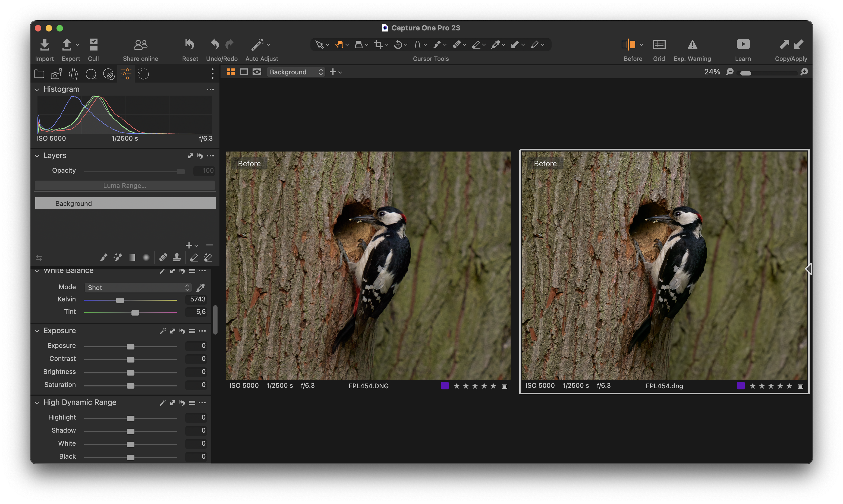Image resolution: width=843 pixels, height=504 pixels.
Task: Open the Background layer selector dropdown
Action: (296, 72)
